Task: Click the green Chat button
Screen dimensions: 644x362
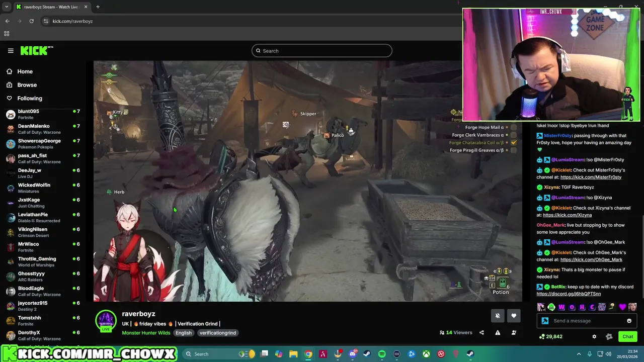Action: [628, 336]
